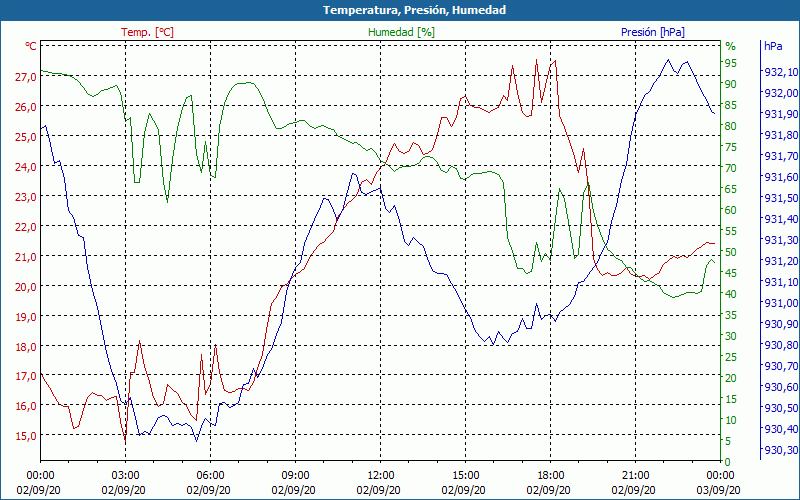Click humidity axis value 45
The image size is (800, 500).
731,273
